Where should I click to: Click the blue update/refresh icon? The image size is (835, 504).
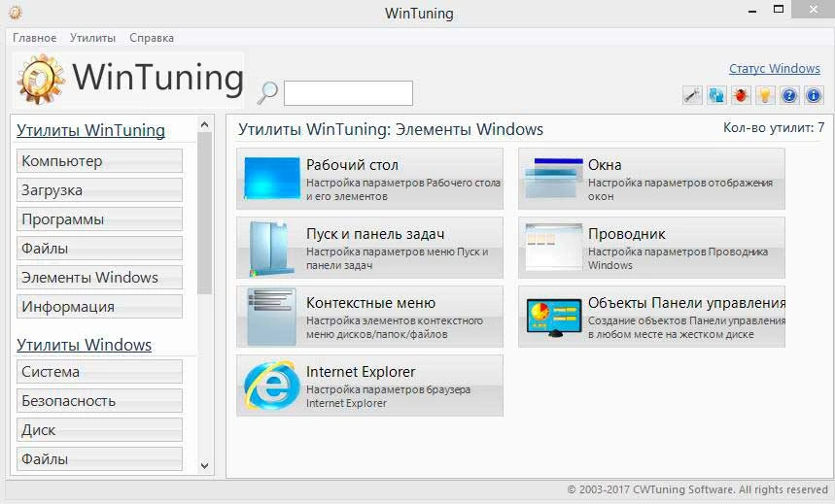pyautogui.click(x=716, y=96)
